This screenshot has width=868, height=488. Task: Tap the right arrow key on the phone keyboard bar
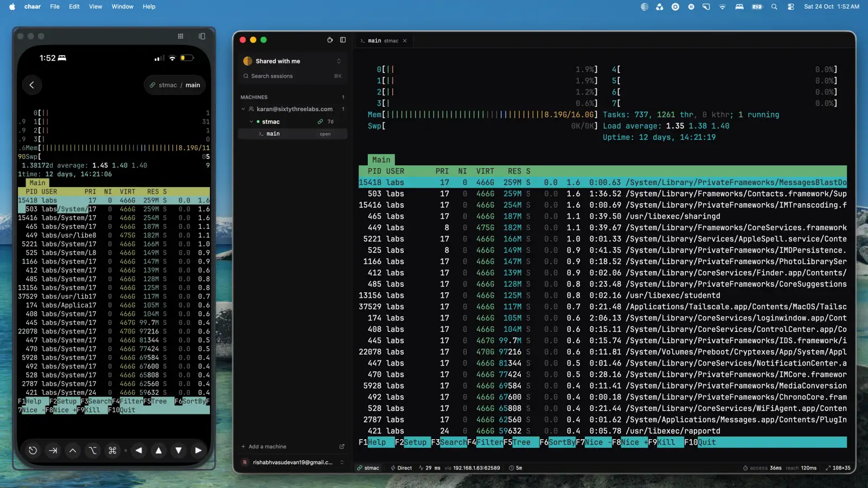pyautogui.click(x=198, y=450)
